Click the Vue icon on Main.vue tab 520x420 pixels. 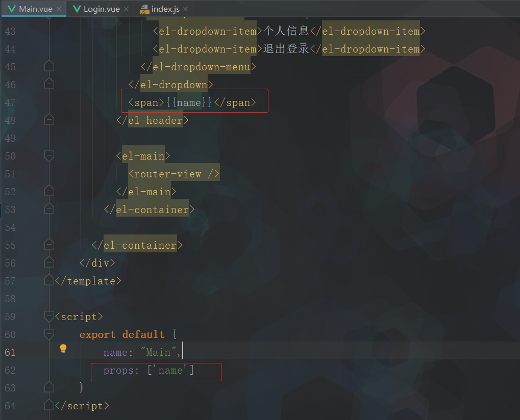point(12,9)
